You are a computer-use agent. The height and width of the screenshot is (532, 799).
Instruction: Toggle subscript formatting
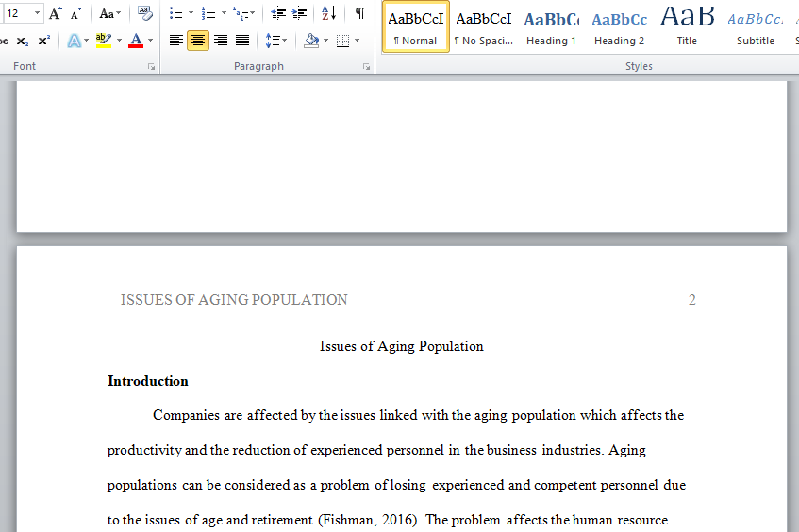click(22, 41)
